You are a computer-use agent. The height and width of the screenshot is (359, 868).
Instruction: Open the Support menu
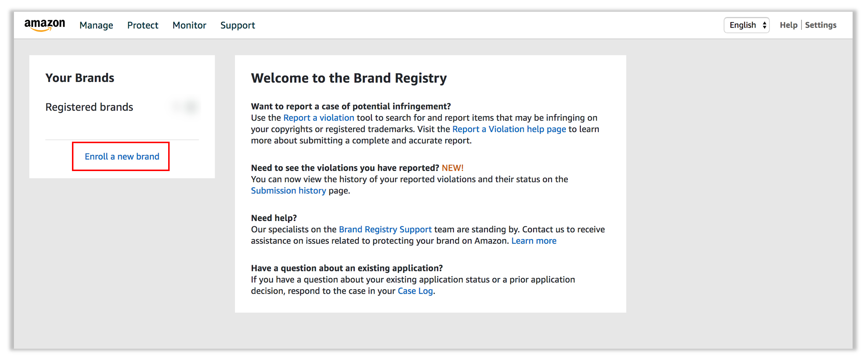238,25
